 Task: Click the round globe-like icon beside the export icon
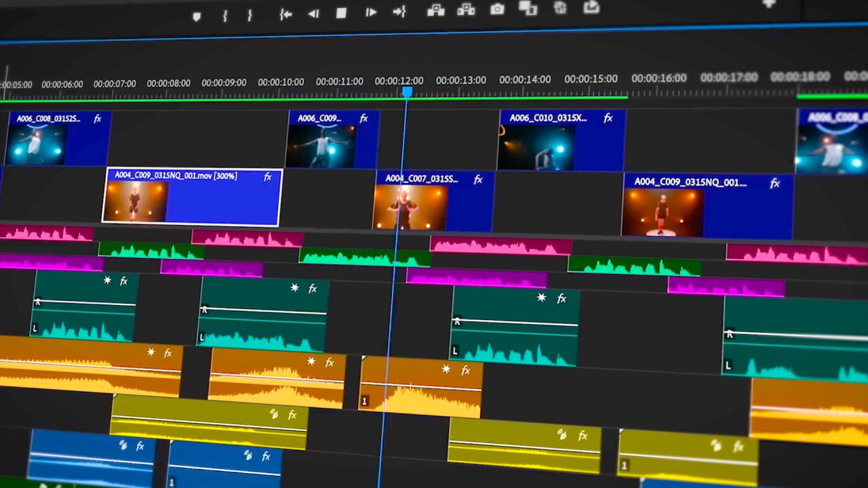560,7
